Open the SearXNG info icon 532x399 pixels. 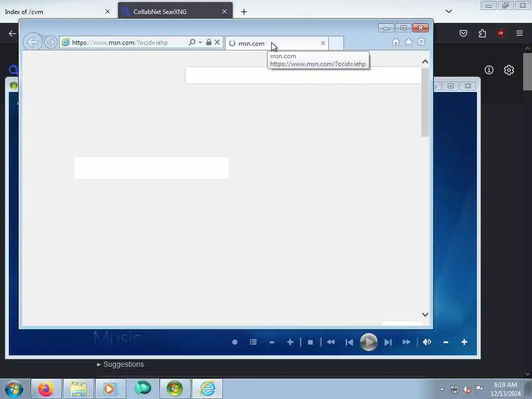pos(489,70)
